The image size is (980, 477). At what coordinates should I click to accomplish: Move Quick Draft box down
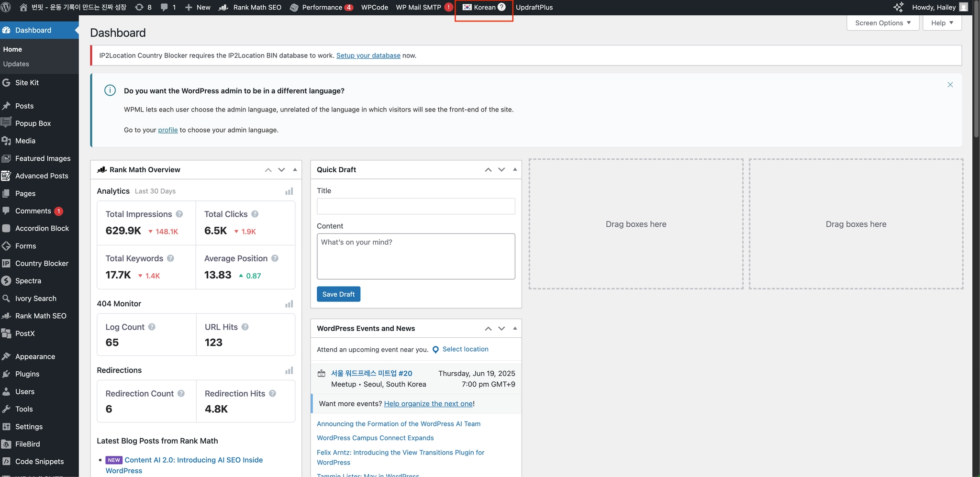tap(501, 170)
